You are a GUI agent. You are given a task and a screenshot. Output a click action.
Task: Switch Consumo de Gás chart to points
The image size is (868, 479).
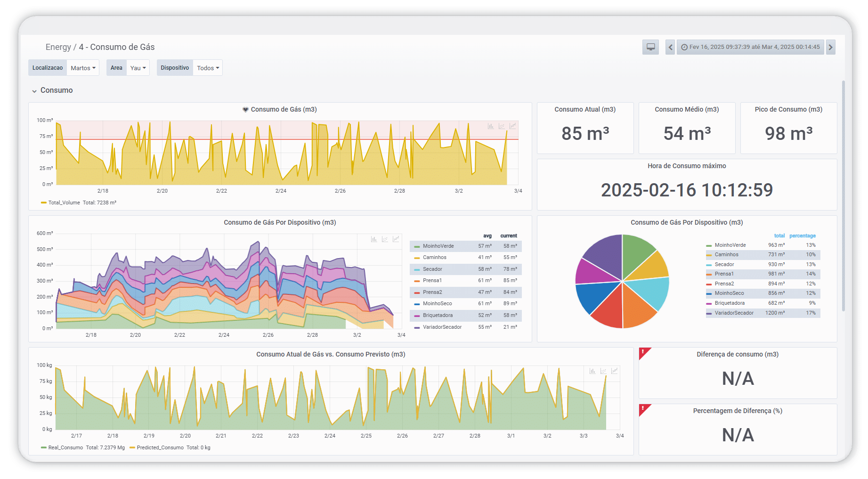pos(502,126)
